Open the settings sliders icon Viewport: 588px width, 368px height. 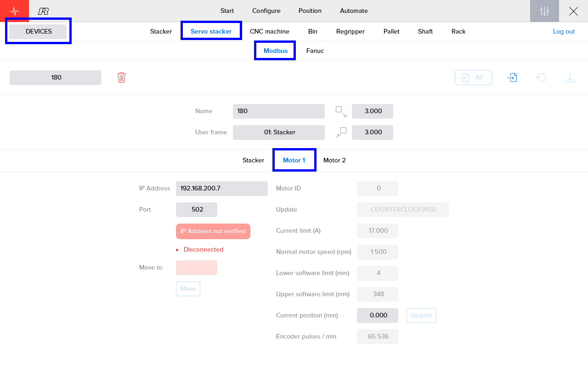(x=544, y=11)
